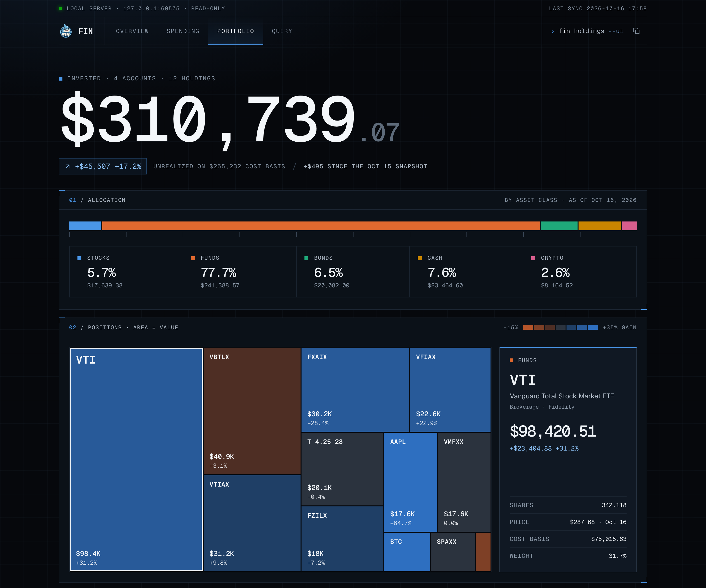Click the terminal prompt chevron icon
706x588 pixels.
pos(553,31)
